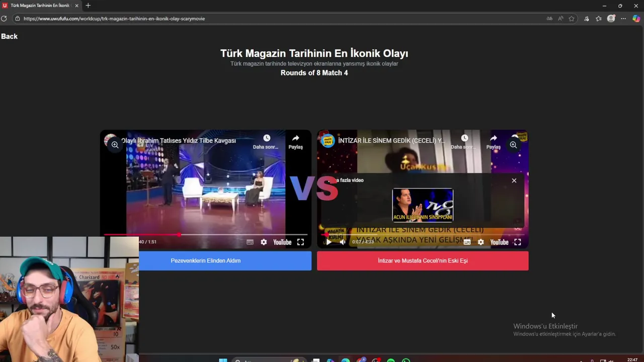Screen dimensions: 644x362
Task: Click the subtitle 'Türk magazin tarihinde televizyon ekranlarına yansımış ikonik olaylar'
Action: tap(314, 64)
